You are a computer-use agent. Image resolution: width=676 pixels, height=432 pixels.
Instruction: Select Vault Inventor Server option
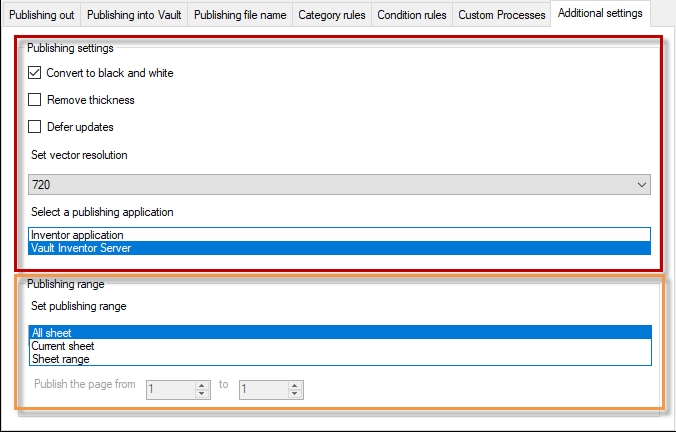click(x=81, y=248)
